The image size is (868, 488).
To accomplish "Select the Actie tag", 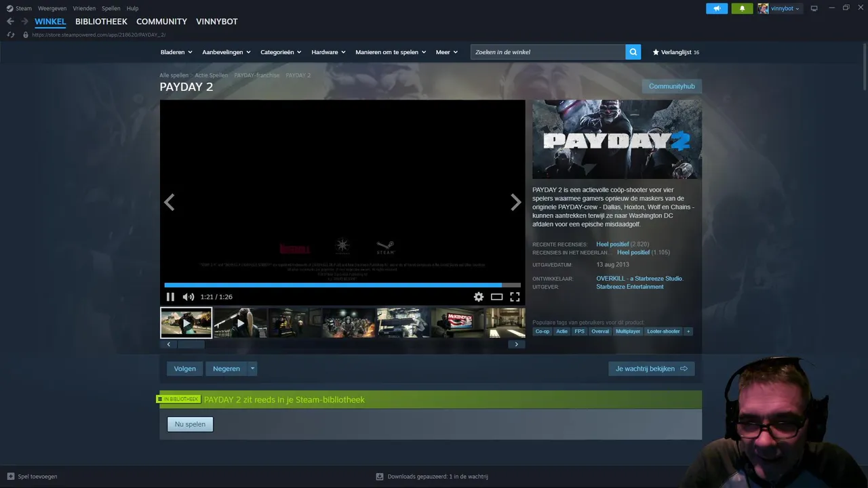I will [562, 331].
